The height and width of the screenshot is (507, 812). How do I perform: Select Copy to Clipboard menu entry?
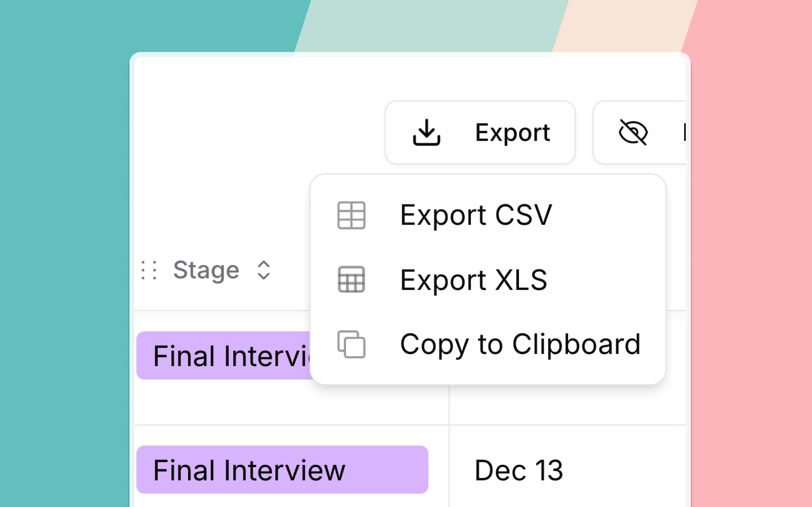(x=520, y=344)
